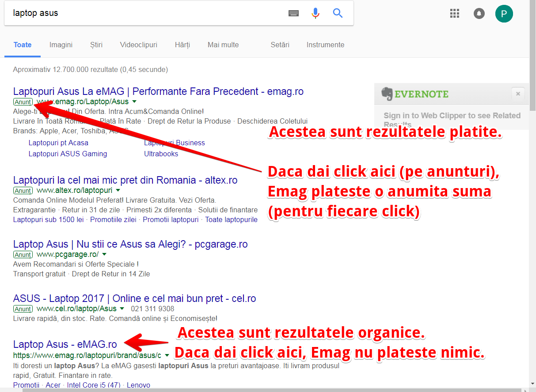The width and height of the screenshot is (536, 392).
Task: Switch to the Știri tab
Action: (x=96, y=45)
